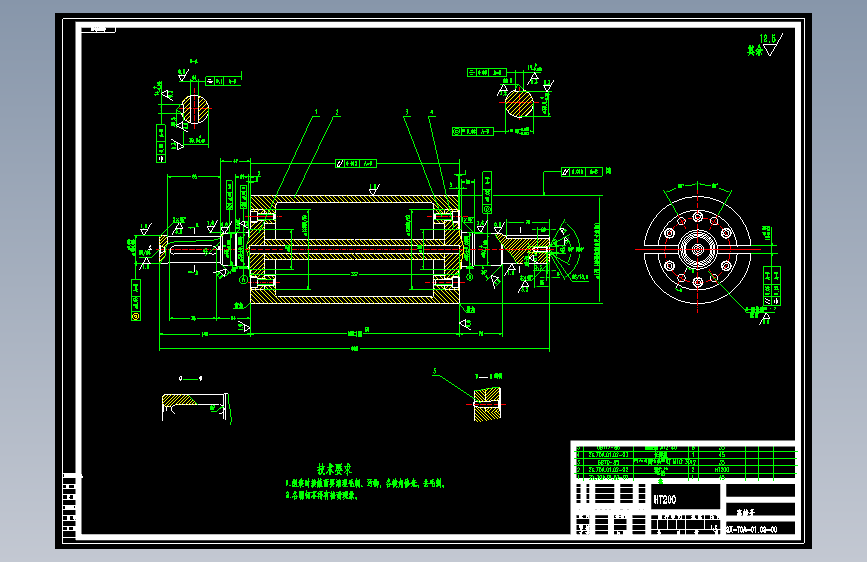The width and height of the screenshot is (867, 562).
Task: Select the bottom-left partial section detail
Action: [195, 407]
